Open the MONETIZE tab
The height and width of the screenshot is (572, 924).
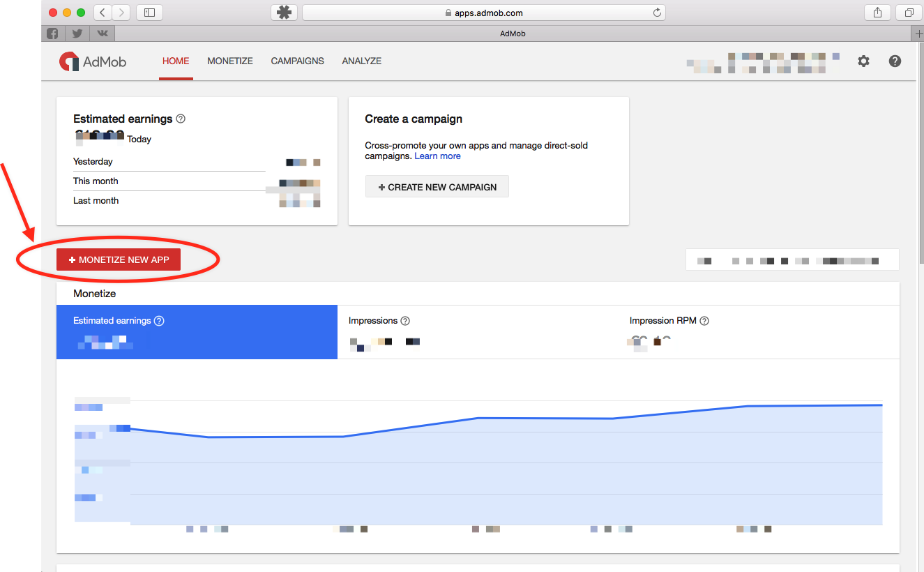coord(230,61)
